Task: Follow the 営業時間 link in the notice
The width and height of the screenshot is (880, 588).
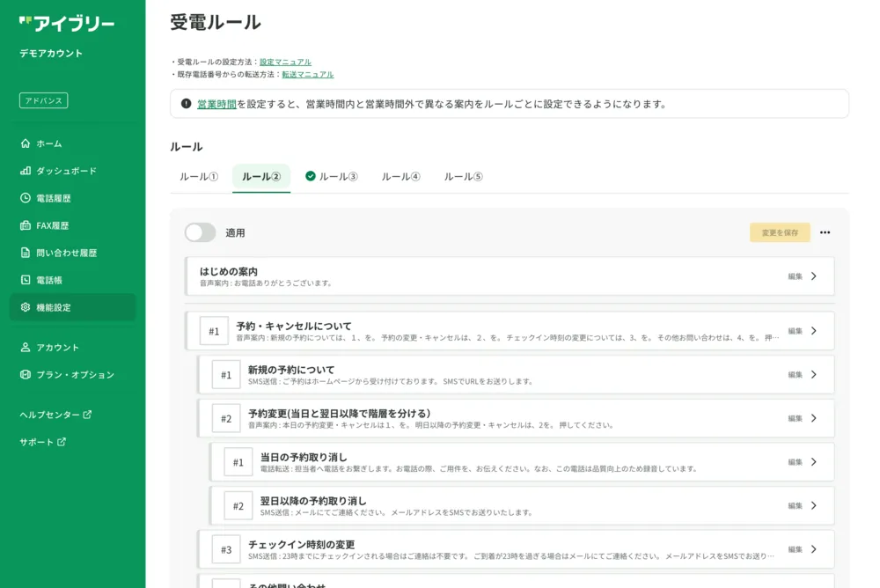Action: 216,104
